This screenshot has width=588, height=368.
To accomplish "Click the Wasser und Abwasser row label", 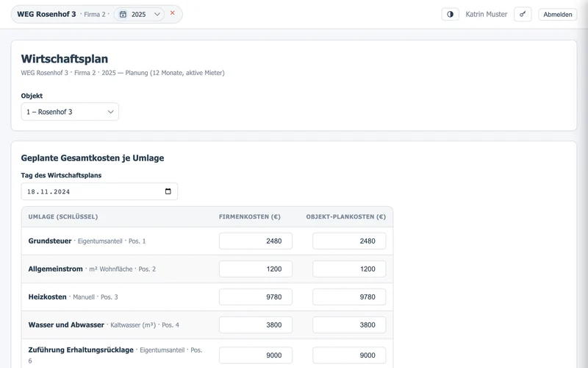I will (66, 325).
